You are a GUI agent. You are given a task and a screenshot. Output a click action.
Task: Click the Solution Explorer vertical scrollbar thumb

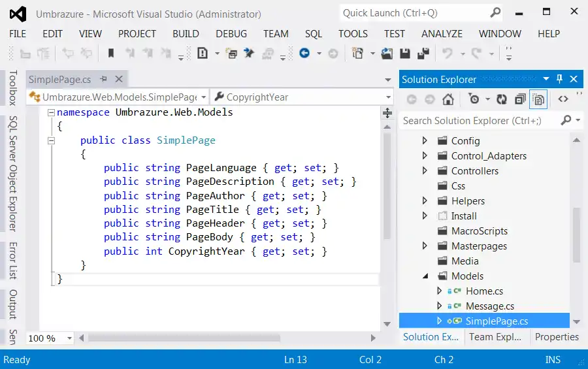click(x=577, y=234)
